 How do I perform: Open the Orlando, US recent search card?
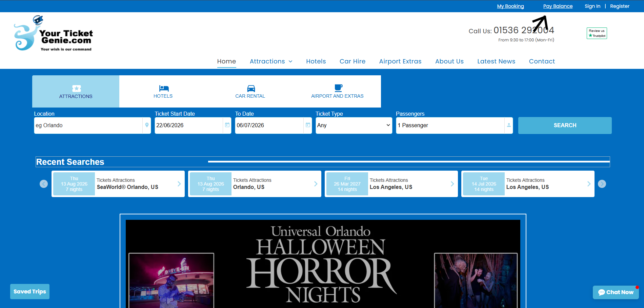[255, 184]
